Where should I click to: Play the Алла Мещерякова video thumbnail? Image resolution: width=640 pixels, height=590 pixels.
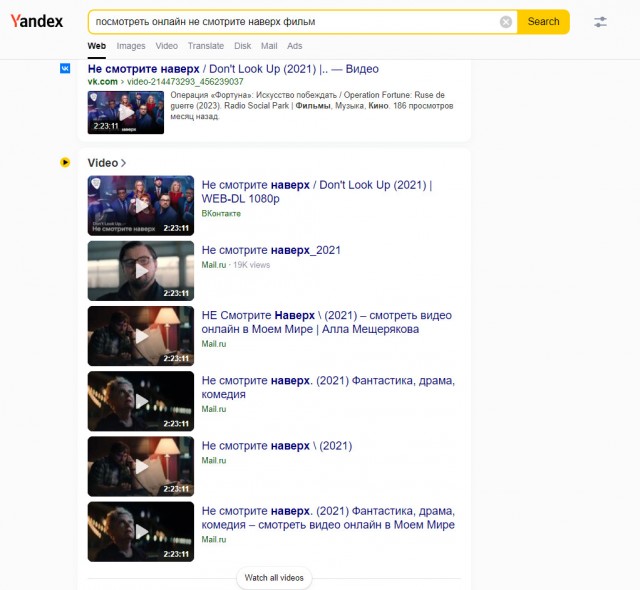pyautogui.click(x=141, y=336)
